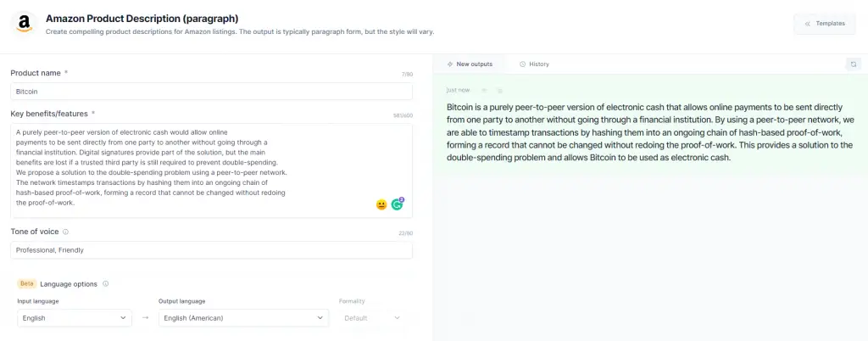
Task: Open the emoji picker in features box
Action: click(381, 204)
